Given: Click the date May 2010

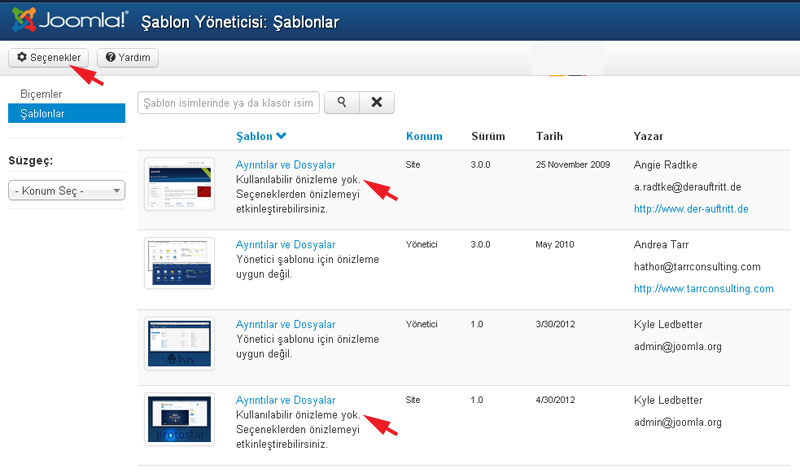Looking at the screenshot, I should (555, 244).
